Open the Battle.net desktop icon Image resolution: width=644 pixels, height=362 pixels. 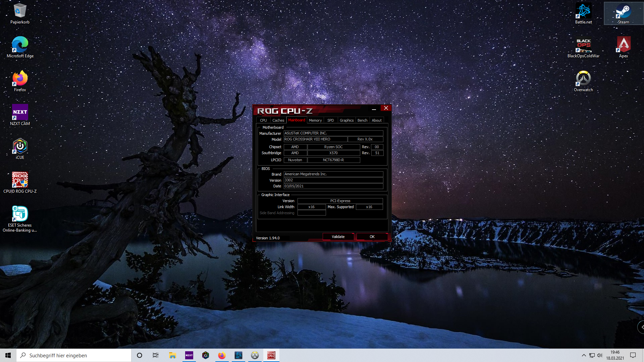click(x=583, y=13)
